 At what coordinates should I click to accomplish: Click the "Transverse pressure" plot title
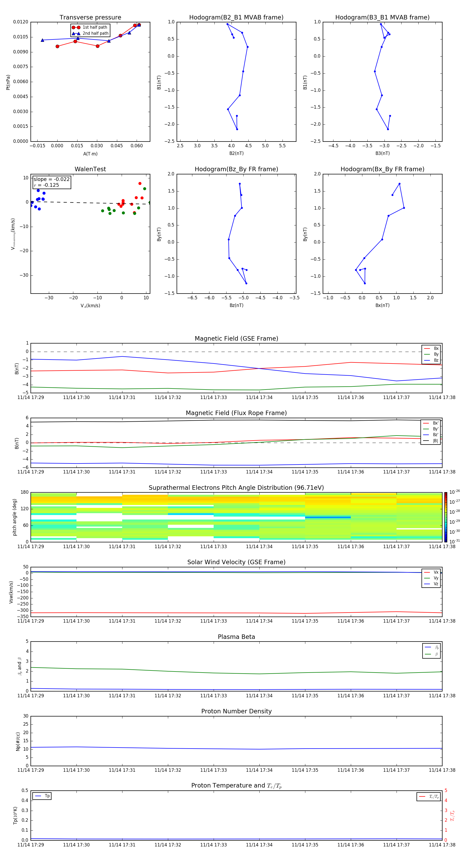(x=90, y=18)
